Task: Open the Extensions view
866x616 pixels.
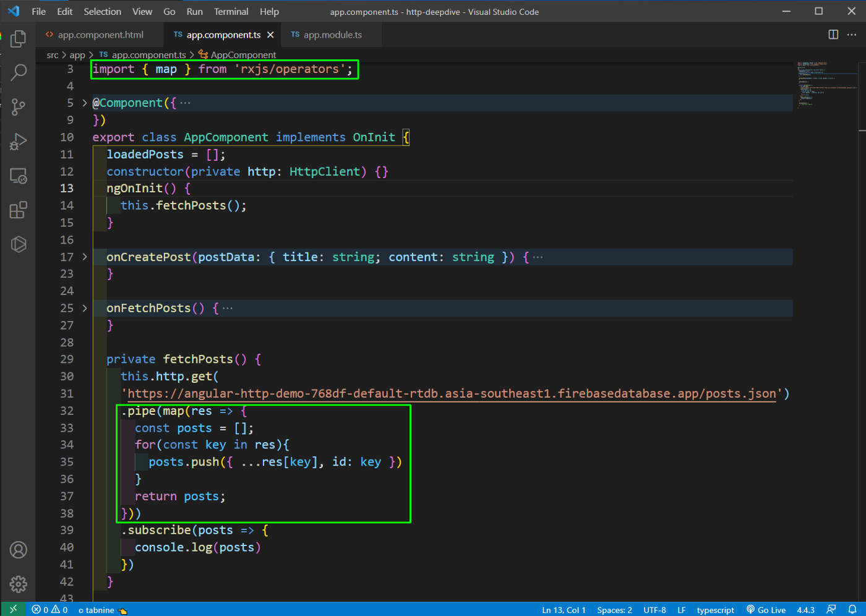Action: 19,210
